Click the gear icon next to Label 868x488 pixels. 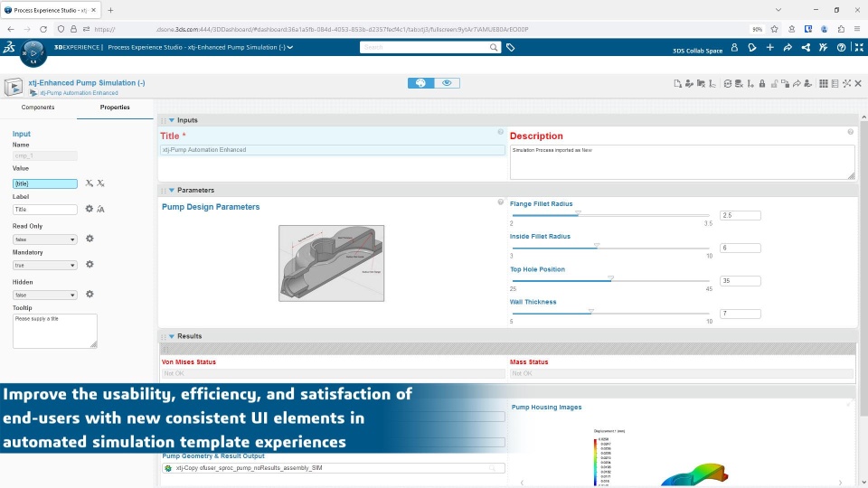coord(90,209)
